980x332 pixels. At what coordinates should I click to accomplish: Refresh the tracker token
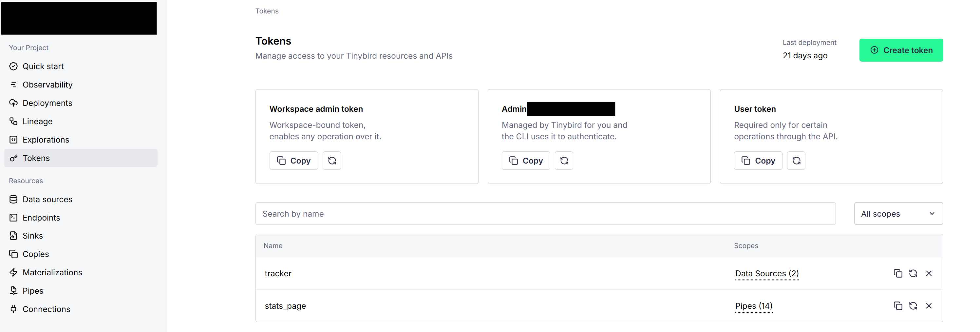913,273
